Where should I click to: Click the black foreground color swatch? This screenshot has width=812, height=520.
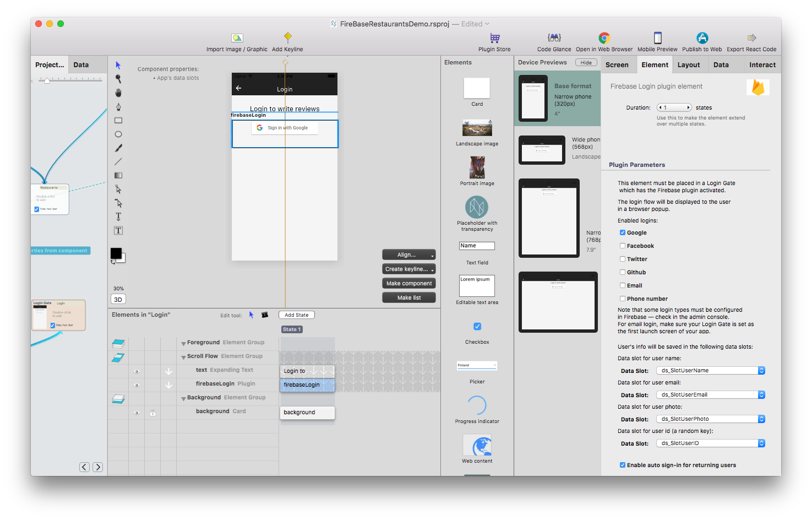116,253
